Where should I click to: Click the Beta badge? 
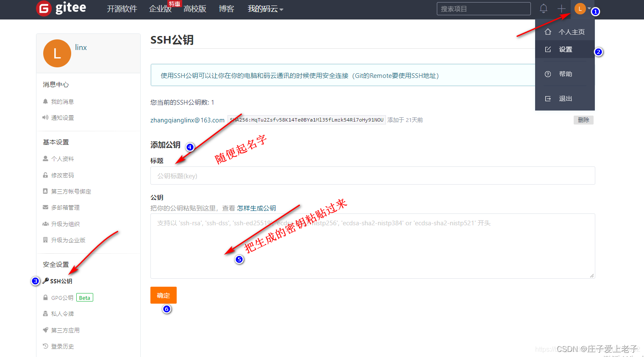pos(85,298)
